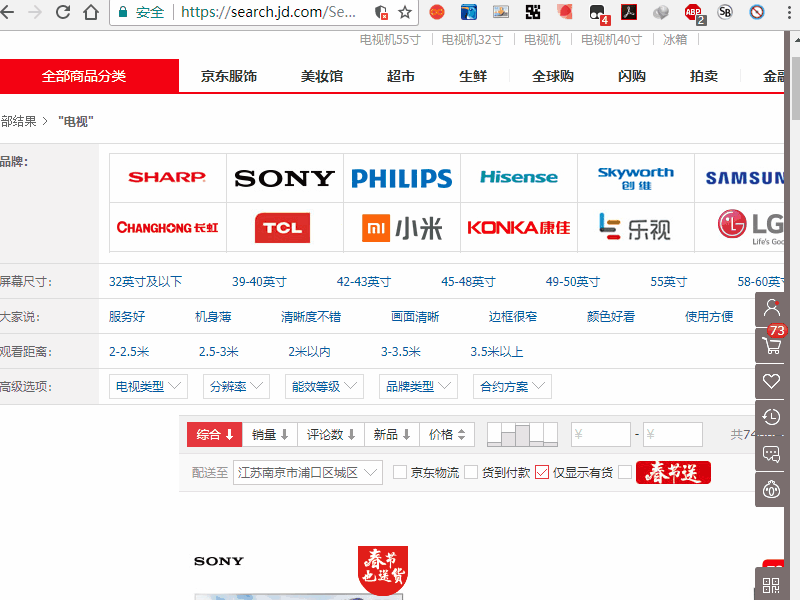Expand the 能效等级 dropdown
This screenshot has height=600, width=800.
[324, 387]
